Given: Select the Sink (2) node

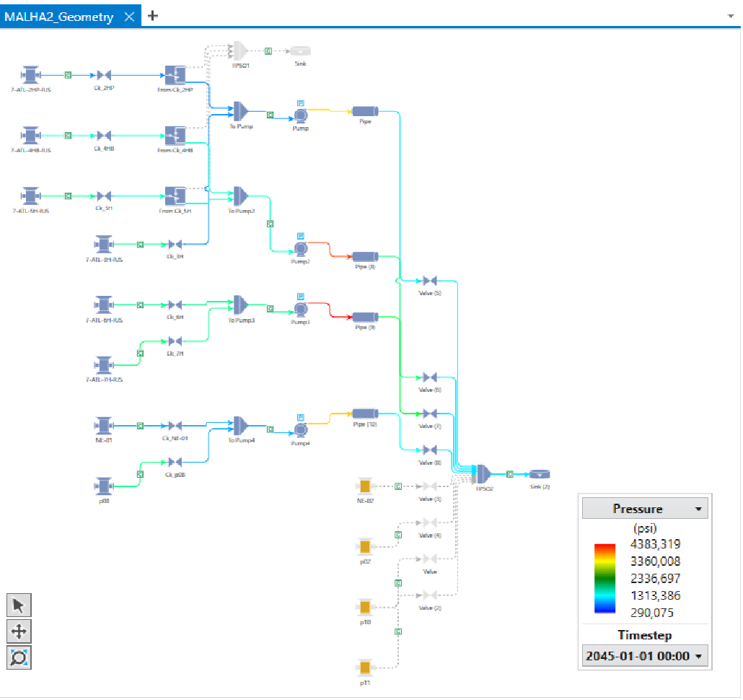Looking at the screenshot, I should (540, 474).
